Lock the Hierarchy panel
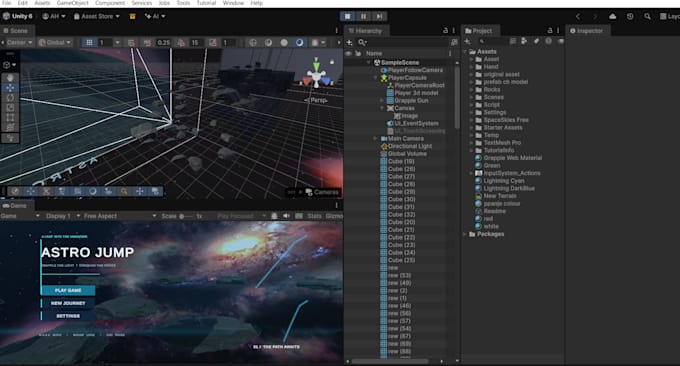Image resolution: width=680 pixels, height=366 pixels. (445, 31)
